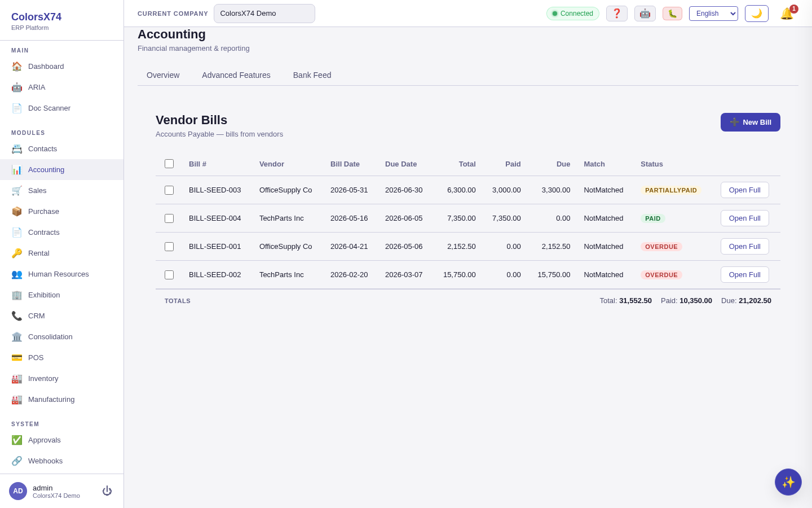Click the ARIA robot icon in sidebar
Viewport: 812px width, 508px height.
click(x=17, y=87)
